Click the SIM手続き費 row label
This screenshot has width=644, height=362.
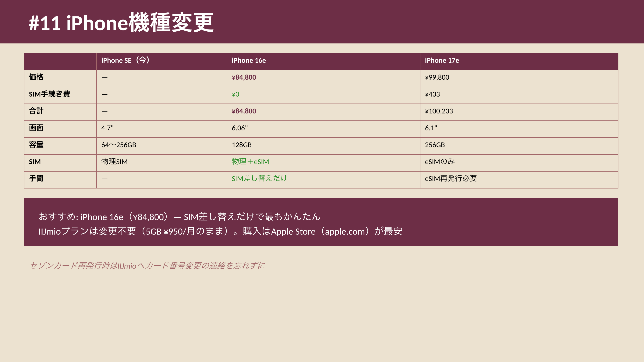pos(50,94)
